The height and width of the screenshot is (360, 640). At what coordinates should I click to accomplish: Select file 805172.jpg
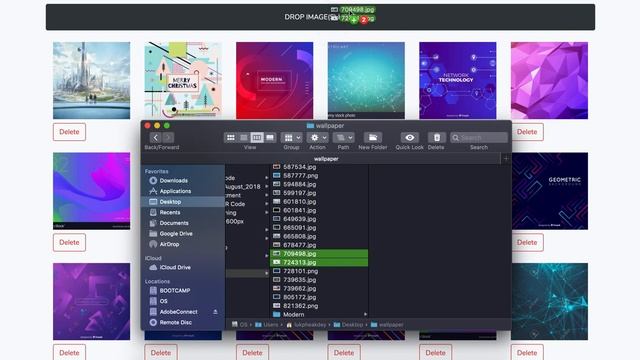click(x=319, y=297)
